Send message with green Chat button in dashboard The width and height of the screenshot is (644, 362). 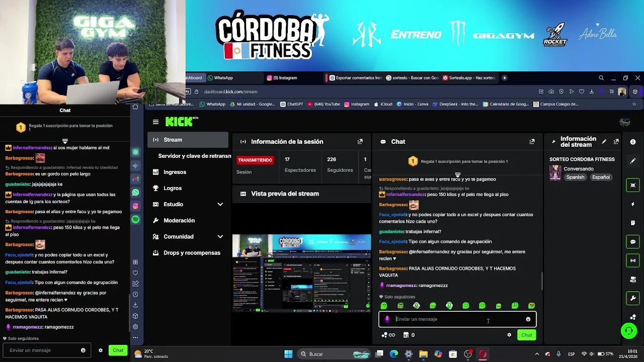tap(526, 335)
